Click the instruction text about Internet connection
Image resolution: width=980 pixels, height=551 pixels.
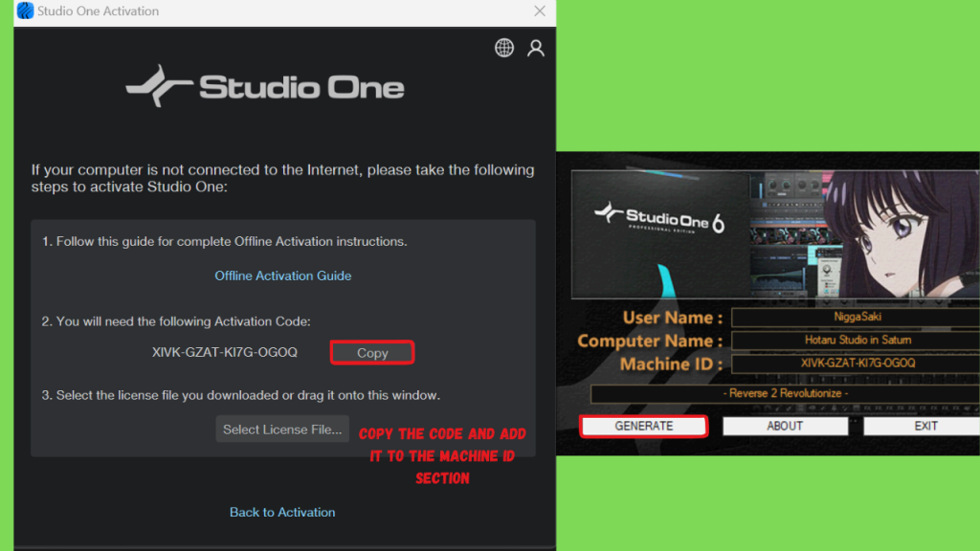[x=283, y=178]
